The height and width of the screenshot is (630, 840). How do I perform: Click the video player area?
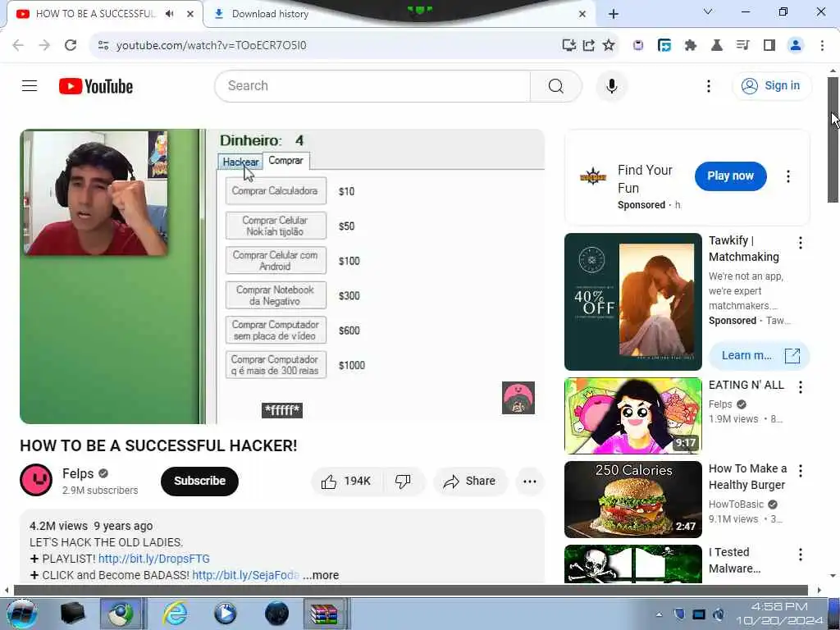coord(282,276)
